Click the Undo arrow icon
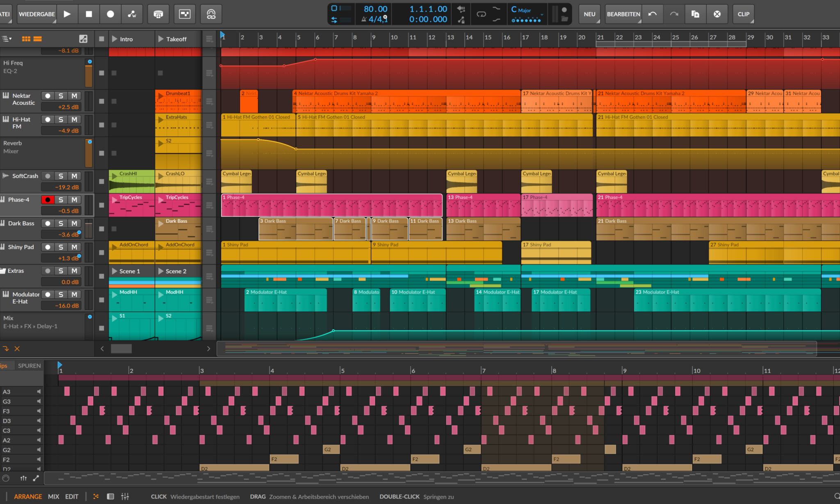Image resolution: width=840 pixels, height=504 pixels. (x=653, y=14)
